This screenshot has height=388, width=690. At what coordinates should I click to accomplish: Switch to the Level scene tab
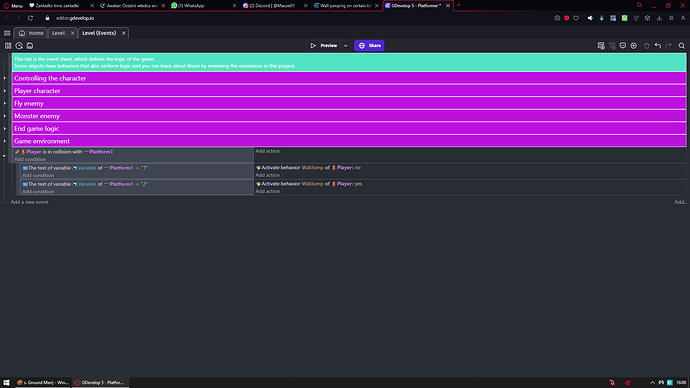pyautogui.click(x=58, y=33)
